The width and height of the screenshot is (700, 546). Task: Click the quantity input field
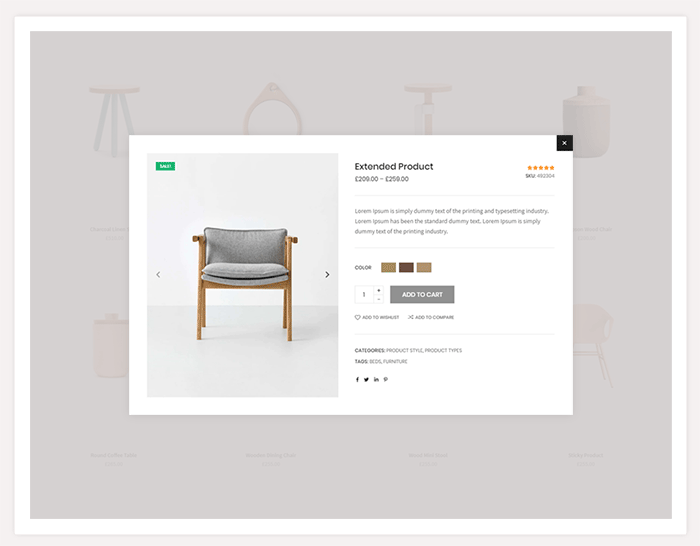click(364, 295)
